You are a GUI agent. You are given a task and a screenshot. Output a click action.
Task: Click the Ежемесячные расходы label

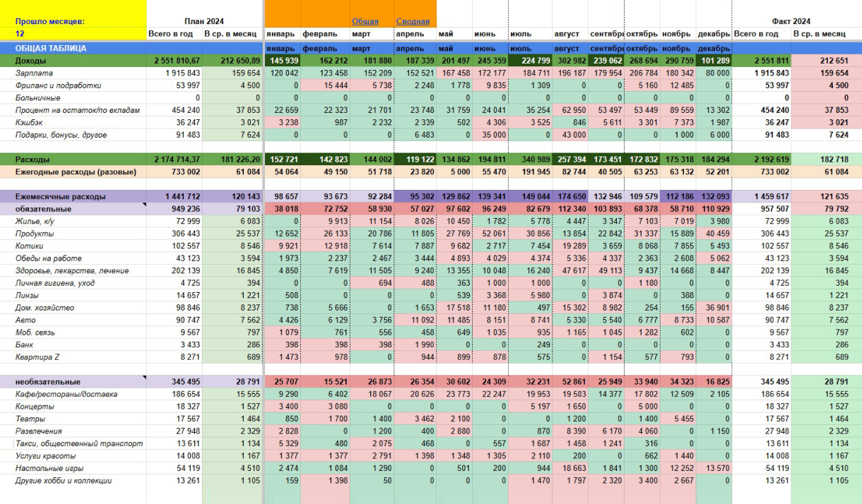[61, 196]
